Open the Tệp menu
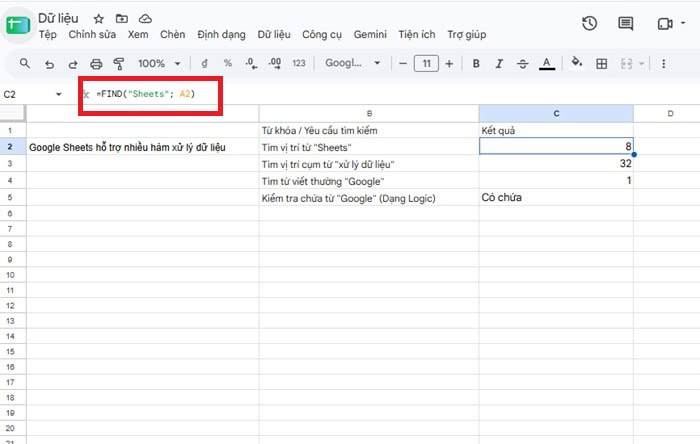700x444 pixels. click(48, 35)
